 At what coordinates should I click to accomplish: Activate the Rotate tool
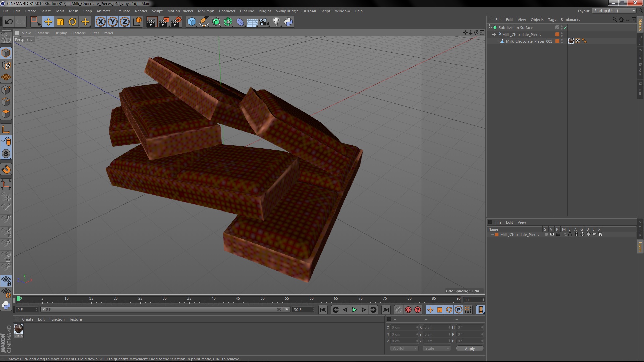tap(72, 22)
